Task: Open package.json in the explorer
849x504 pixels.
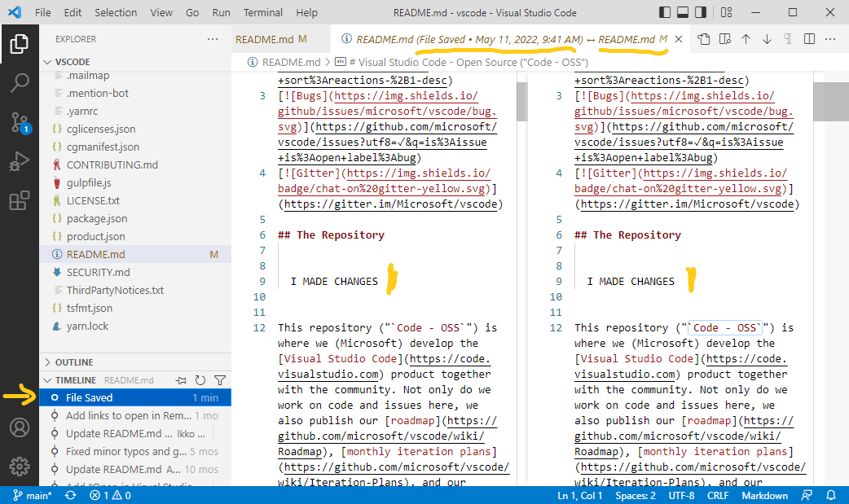Action: click(97, 218)
